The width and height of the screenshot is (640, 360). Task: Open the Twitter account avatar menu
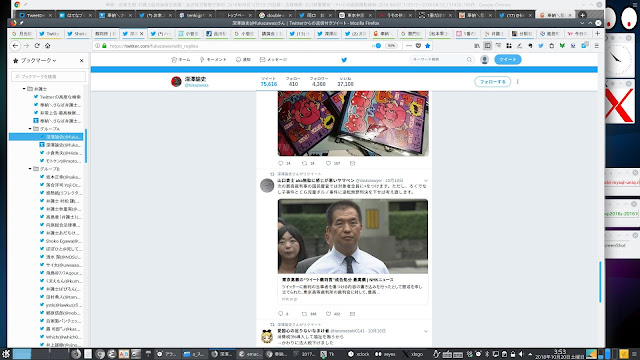484,60
